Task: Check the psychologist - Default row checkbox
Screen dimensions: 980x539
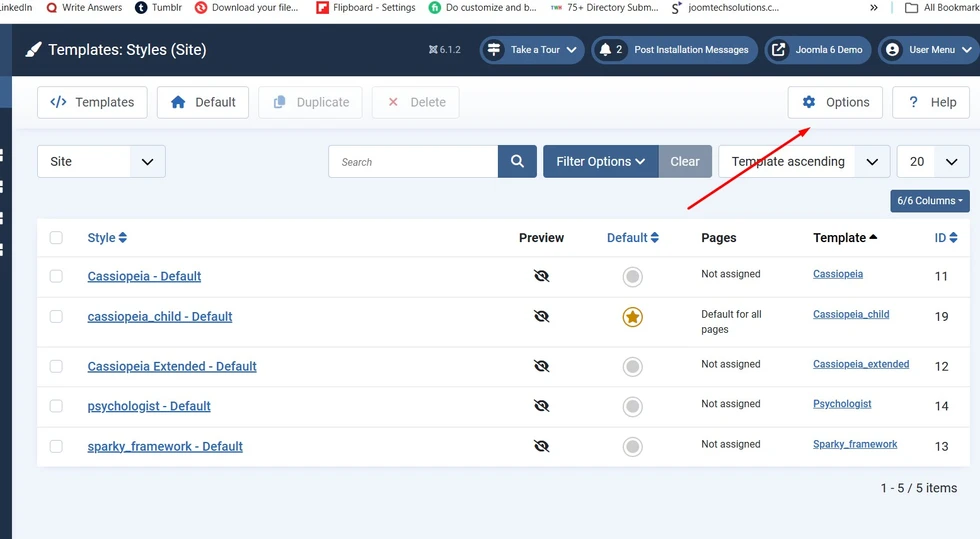Action: tap(56, 406)
